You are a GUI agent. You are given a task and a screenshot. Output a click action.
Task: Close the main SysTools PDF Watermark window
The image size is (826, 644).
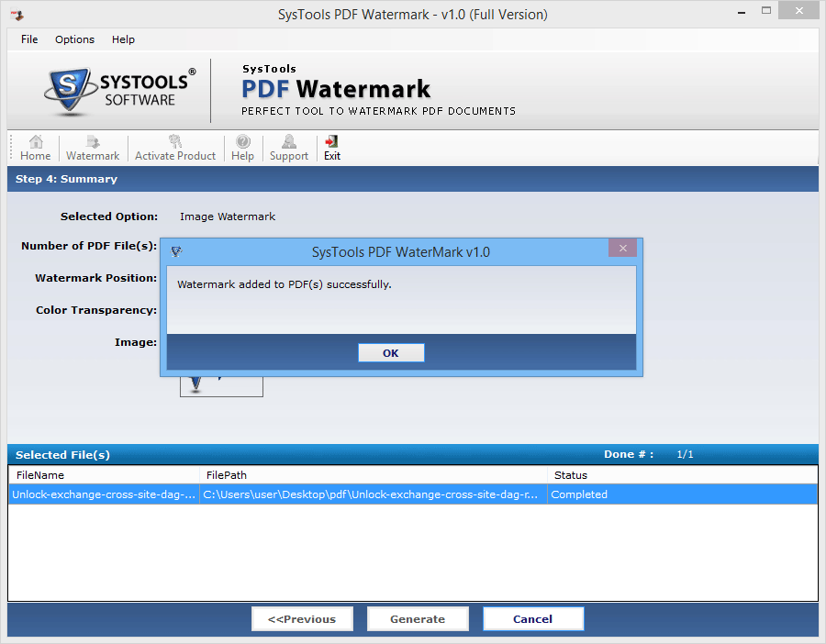[x=798, y=10]
